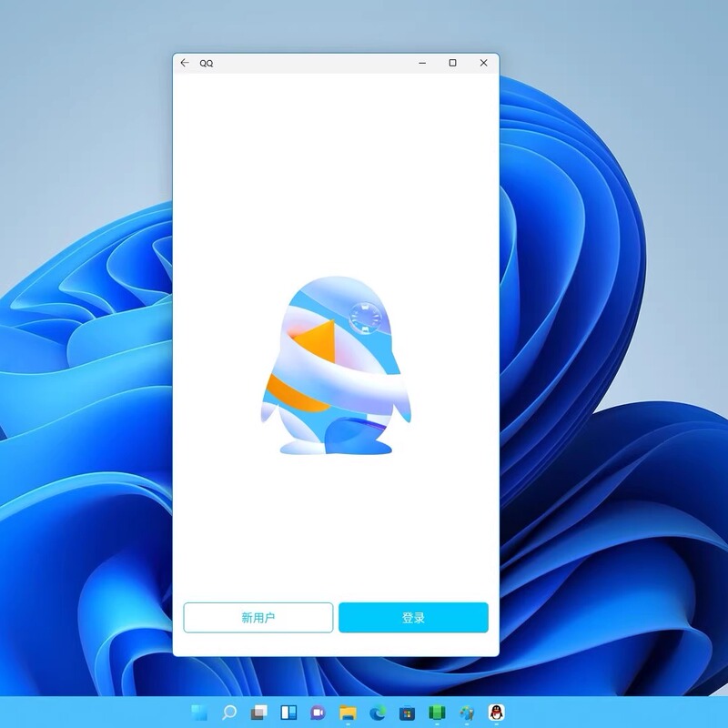Click the green app icon in taskbar
Image resolution: width=728 pixels, height=728 pixels.
tap(437, 713)
